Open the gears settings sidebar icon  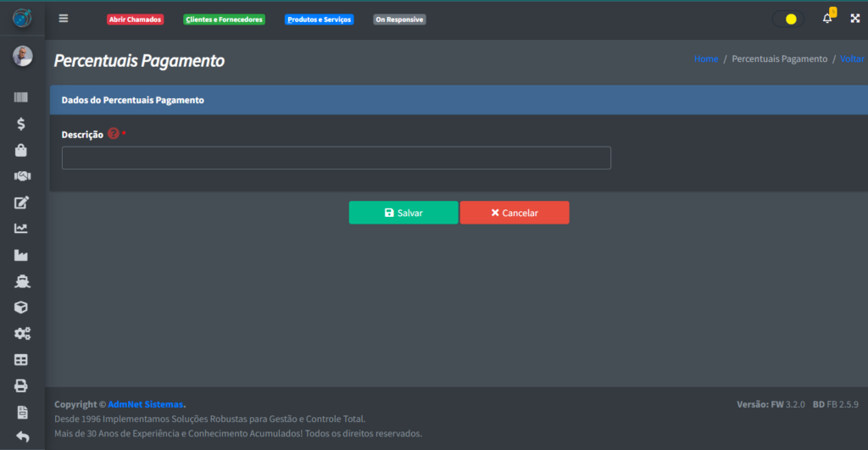click(x=22, y=333)
